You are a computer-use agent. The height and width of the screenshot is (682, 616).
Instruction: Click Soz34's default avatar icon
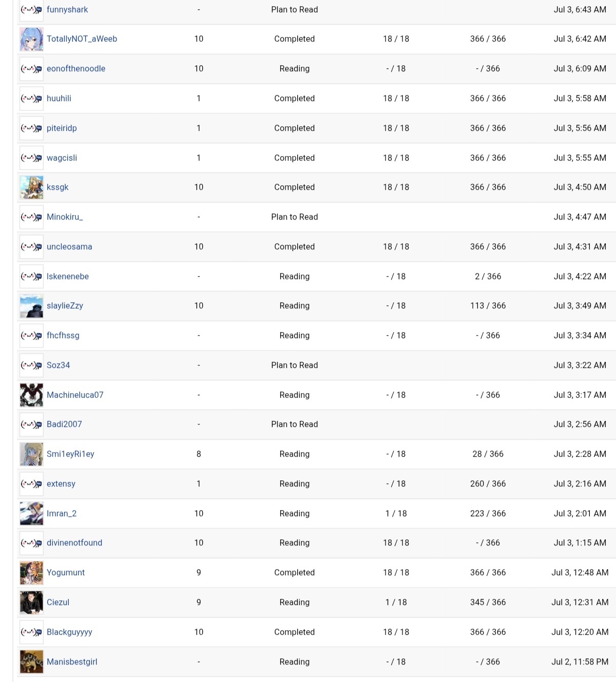coord(31,365)
